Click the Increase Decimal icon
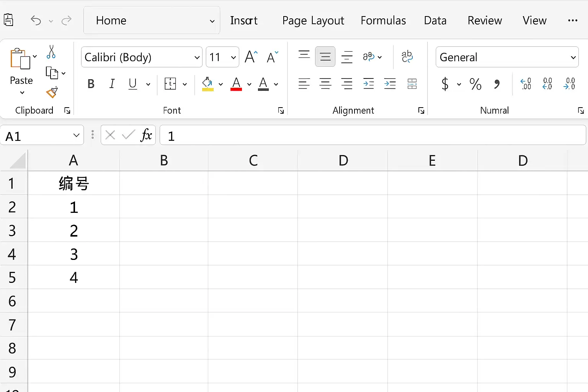Image resolution: width=588 pixels, height=392 pixels. pyautogui.click(x=526, y=84)
